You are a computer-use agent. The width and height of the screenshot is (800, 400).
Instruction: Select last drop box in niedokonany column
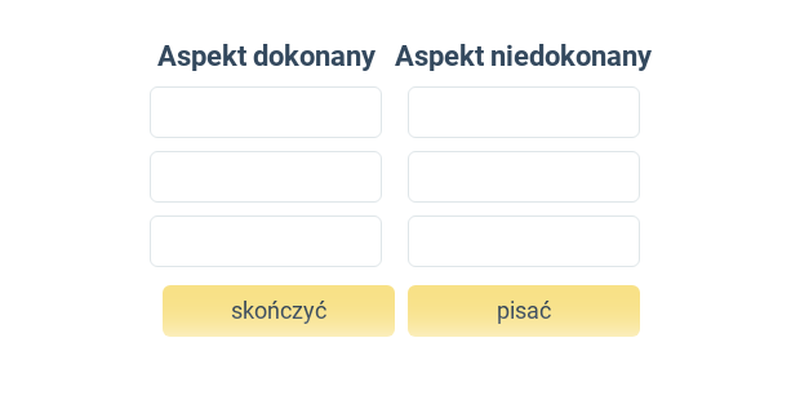pyautogui.click(x=524, y=241)
